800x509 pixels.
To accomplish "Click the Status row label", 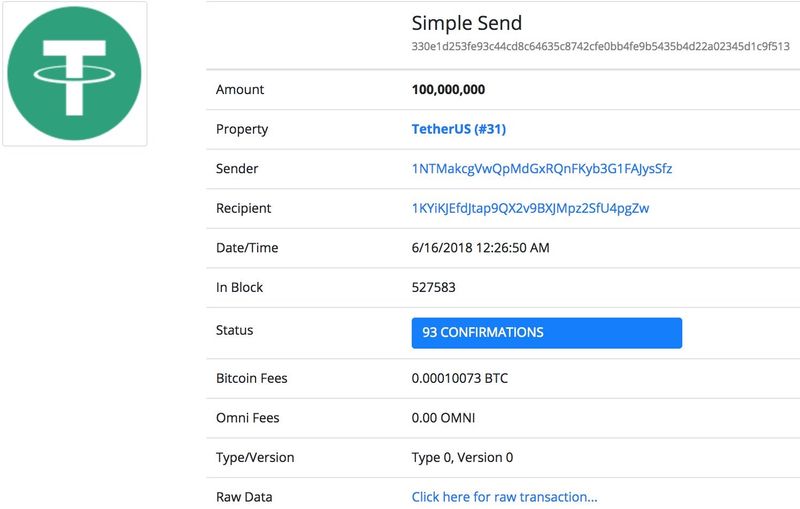I will coord(234,330).
